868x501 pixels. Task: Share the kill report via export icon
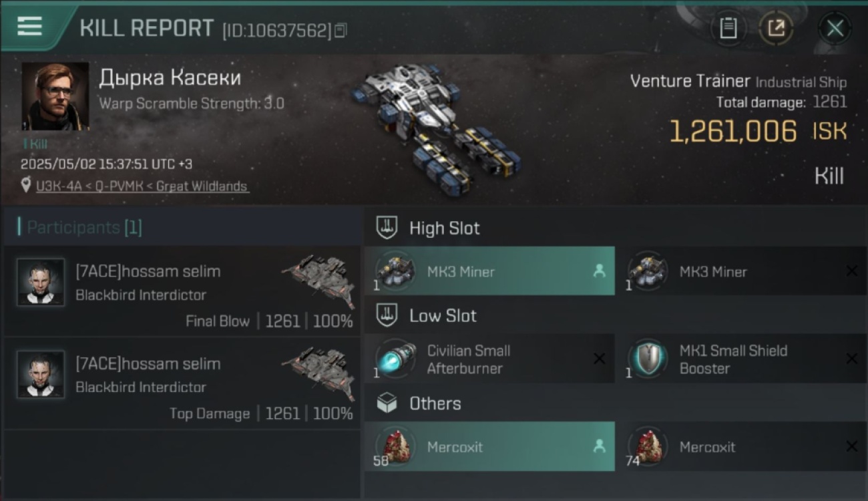tap(776, 28)
